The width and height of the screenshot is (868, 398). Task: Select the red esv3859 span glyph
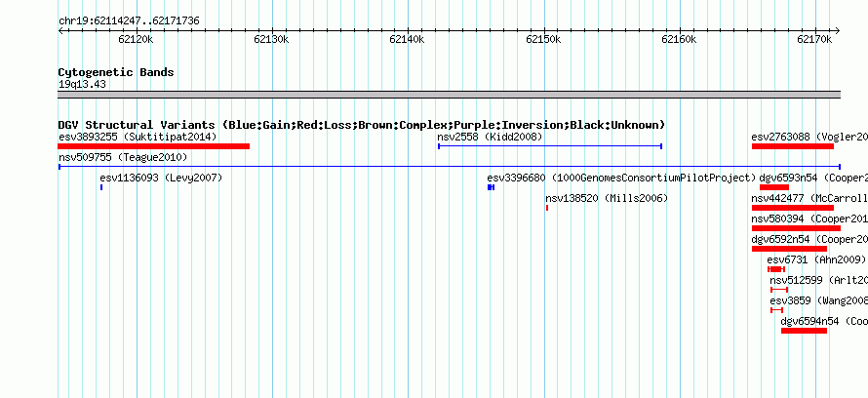coord(776,310)
